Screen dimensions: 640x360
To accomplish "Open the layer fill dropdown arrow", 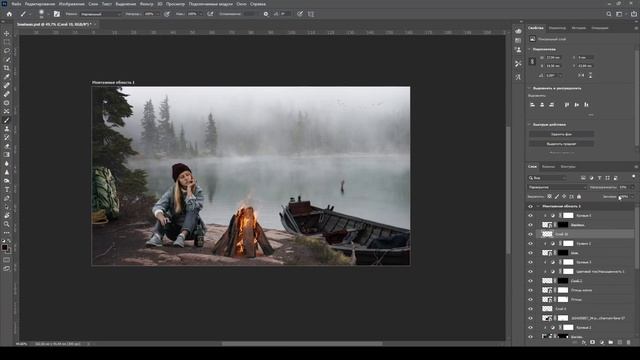I will [x=632, y=196].
